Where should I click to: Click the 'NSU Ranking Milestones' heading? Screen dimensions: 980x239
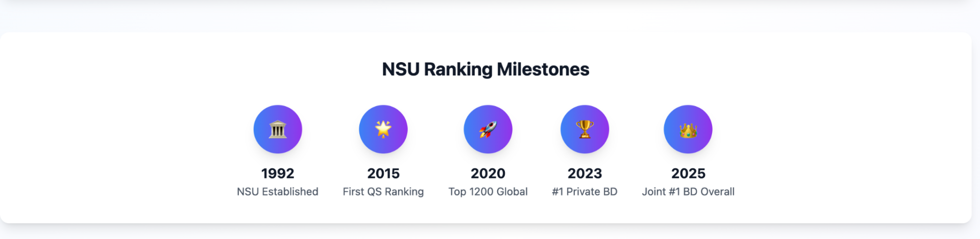tap(485, 69)
